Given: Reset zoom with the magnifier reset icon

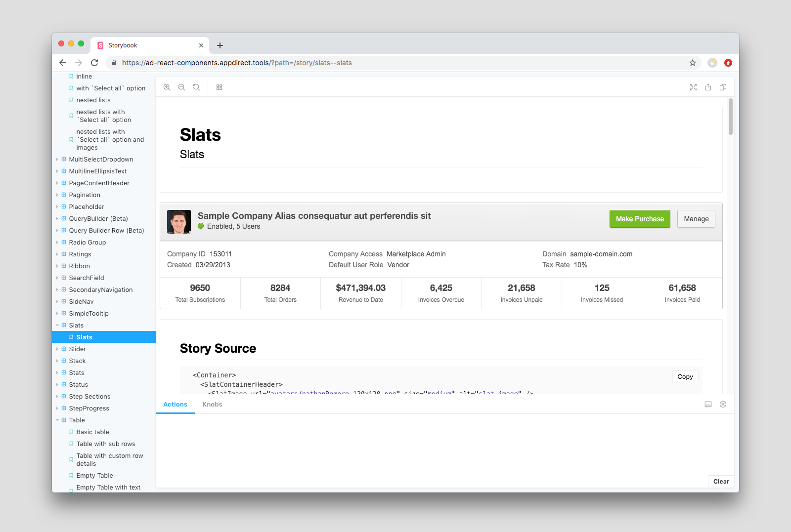Looking at the screenshot, I should pyautogui.click(x=197, y=87).
